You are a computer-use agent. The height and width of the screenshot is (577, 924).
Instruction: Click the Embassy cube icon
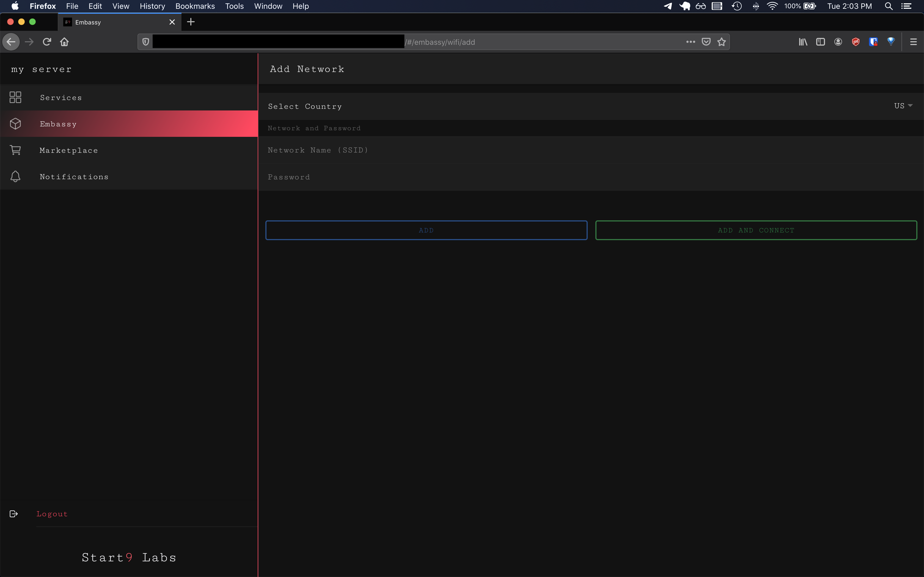(x=15, y=124)
